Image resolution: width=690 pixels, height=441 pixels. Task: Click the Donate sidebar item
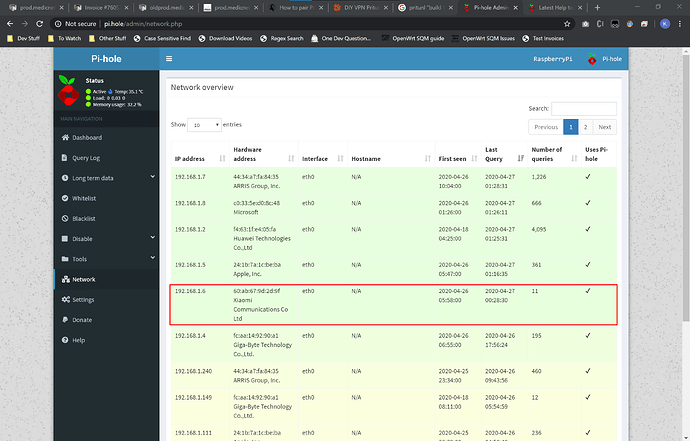[x=82, y=320]
